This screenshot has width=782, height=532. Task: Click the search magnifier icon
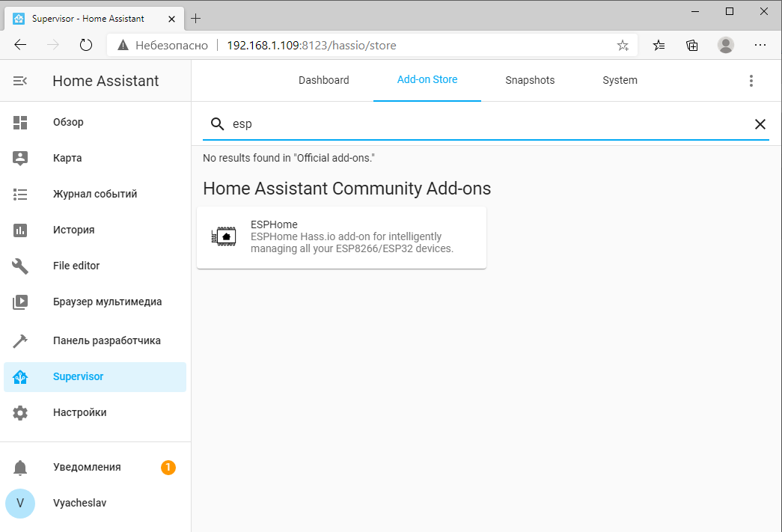(217, 123)
